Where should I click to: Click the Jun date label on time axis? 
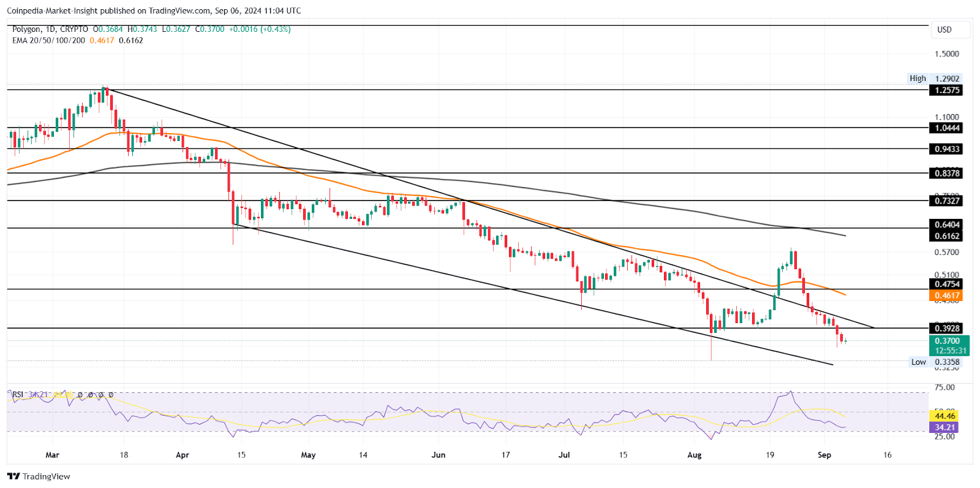point(438,455)
